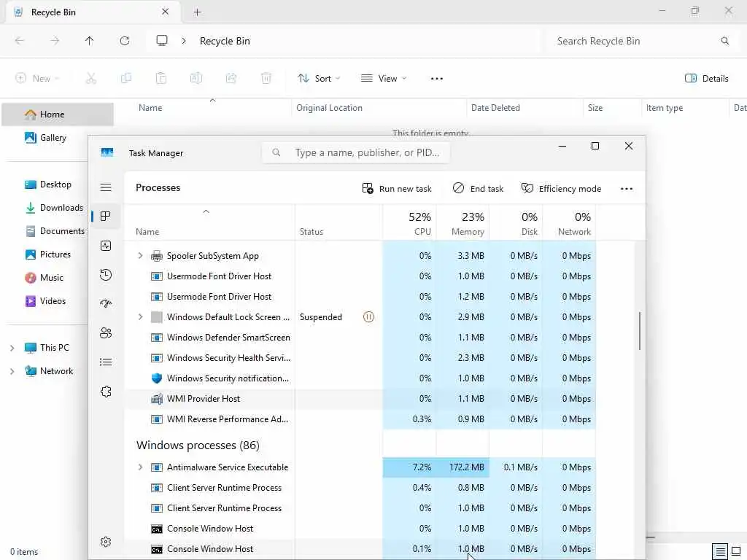Viewport: 747px width, 560px height.
Task: Click the Rename icon in Explorer toolbar
Action: click(196, 79)
